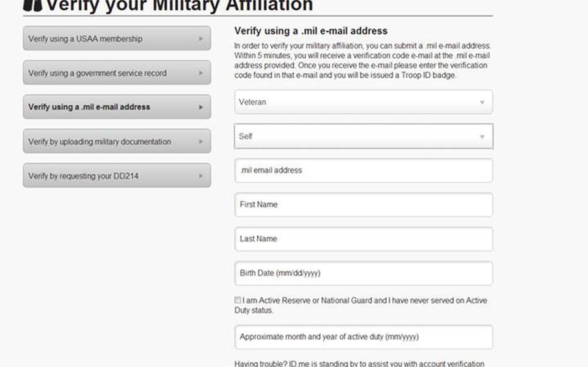
Task: Focus the .mil email address field
Action: 363,171
